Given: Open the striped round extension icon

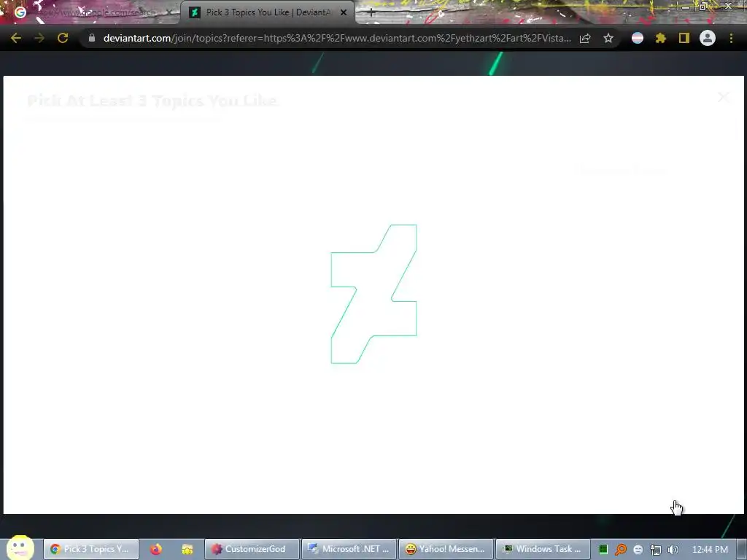Looking at the screenshot, I should (x=638, y=38).
